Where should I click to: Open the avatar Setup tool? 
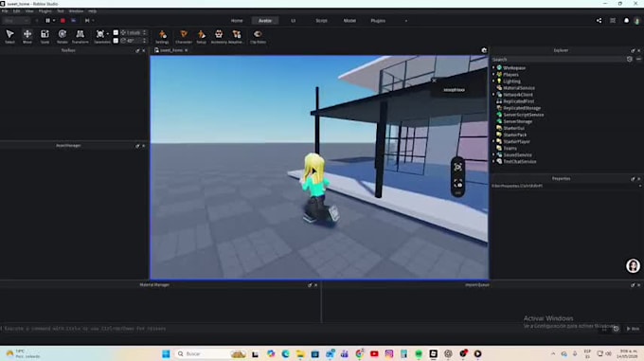click(201, 36)
